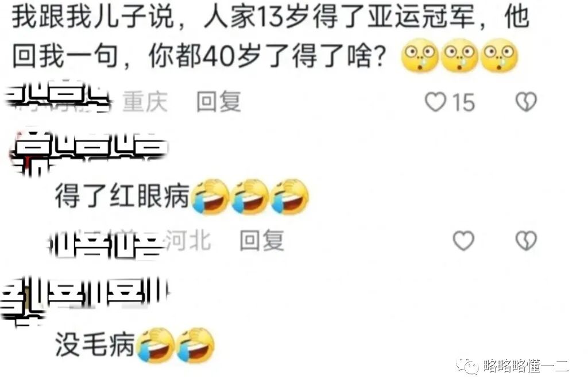Tap the 河北 location label

coord(188,240)
